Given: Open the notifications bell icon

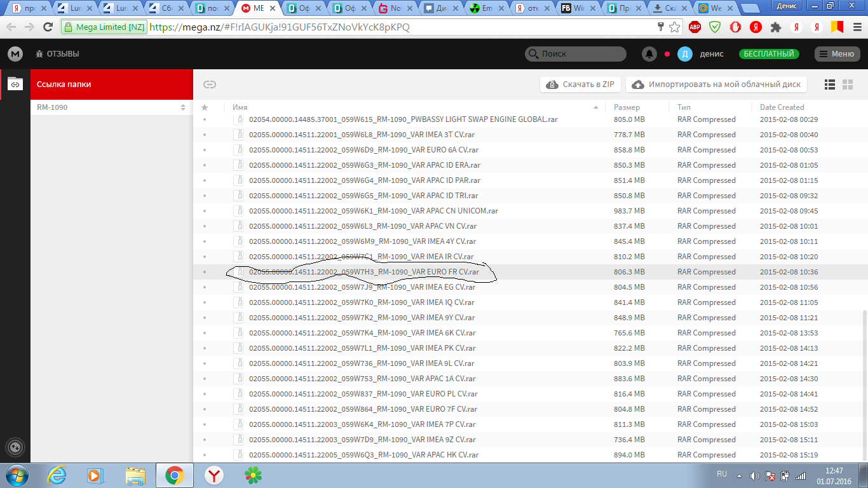Looking at the screenshot, I should pyautogui.click(x=649, y=54).
